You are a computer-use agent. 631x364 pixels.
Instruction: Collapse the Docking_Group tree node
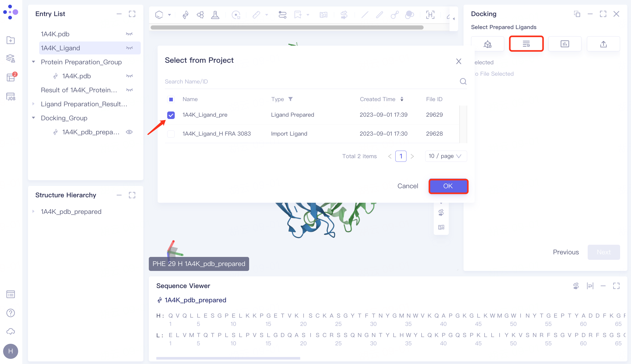pos(33,118)
